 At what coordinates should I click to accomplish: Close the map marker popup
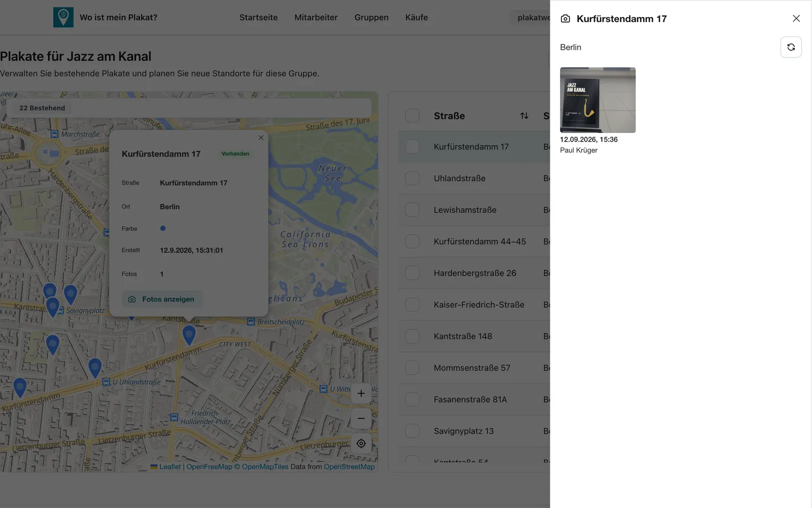click(261, 138)
